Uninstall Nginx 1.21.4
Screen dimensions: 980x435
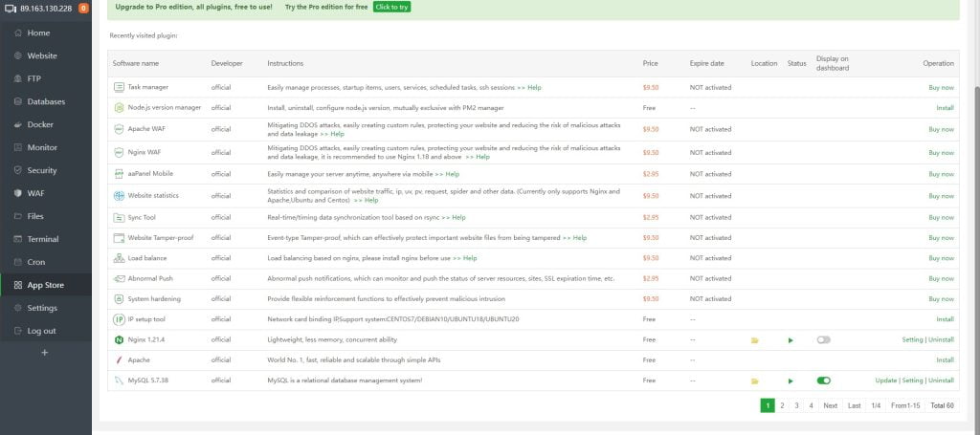pos(941,339)
